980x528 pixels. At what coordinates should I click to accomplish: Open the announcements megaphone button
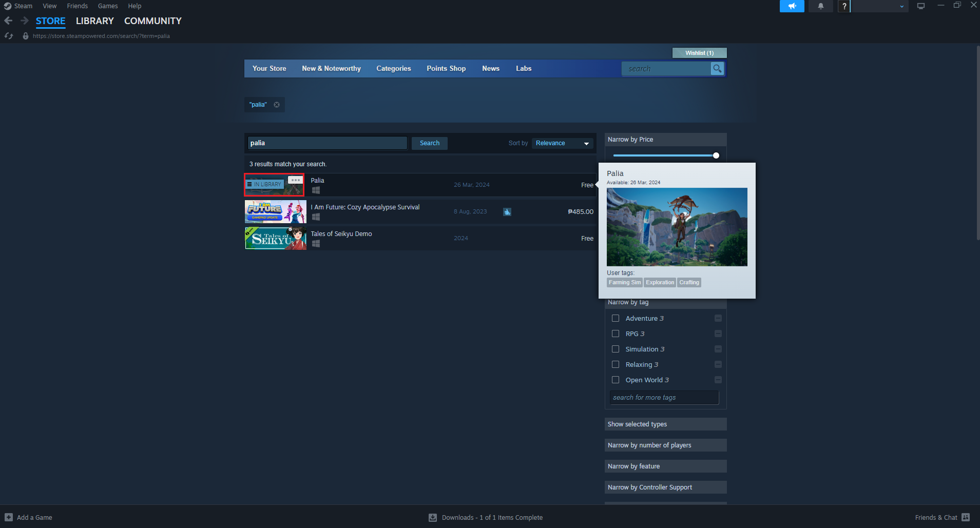click(x=792, y=6)
